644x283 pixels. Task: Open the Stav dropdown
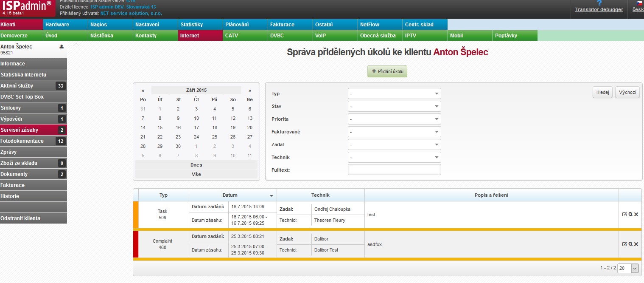[x=395, y=106]
